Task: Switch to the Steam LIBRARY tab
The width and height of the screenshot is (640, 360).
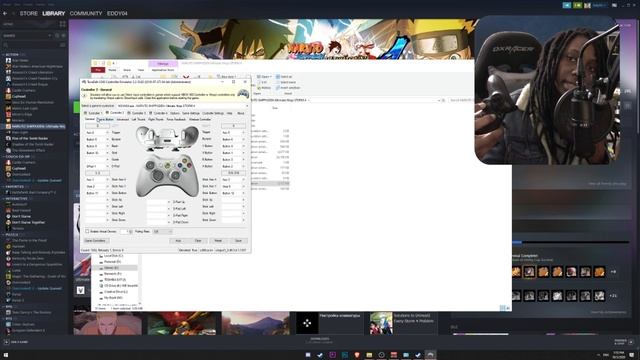Action: tap(53, 13)
